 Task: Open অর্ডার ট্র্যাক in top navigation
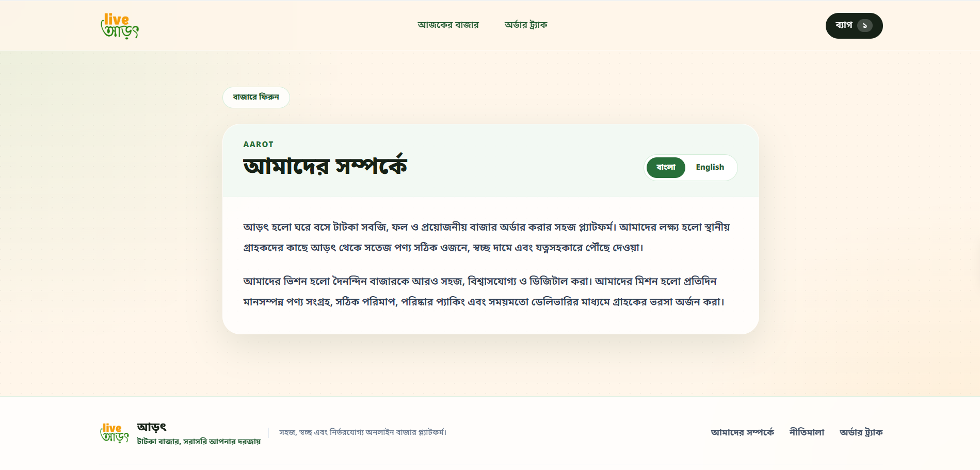click(526, 25)
